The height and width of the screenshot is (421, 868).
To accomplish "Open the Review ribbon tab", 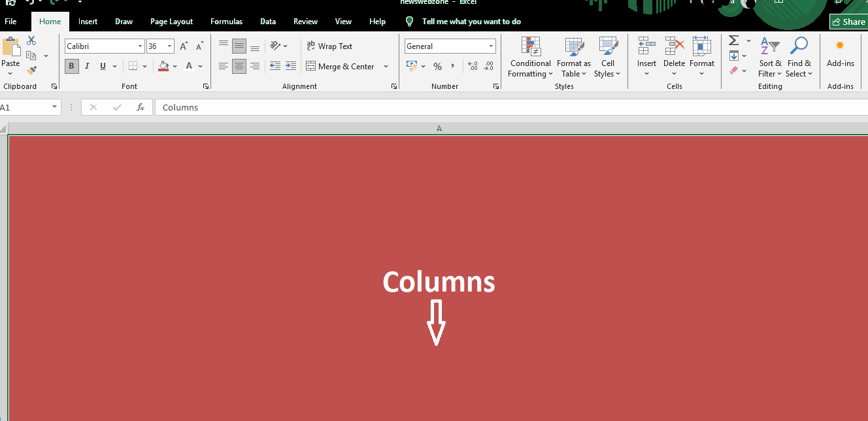I will coord(305,21).
